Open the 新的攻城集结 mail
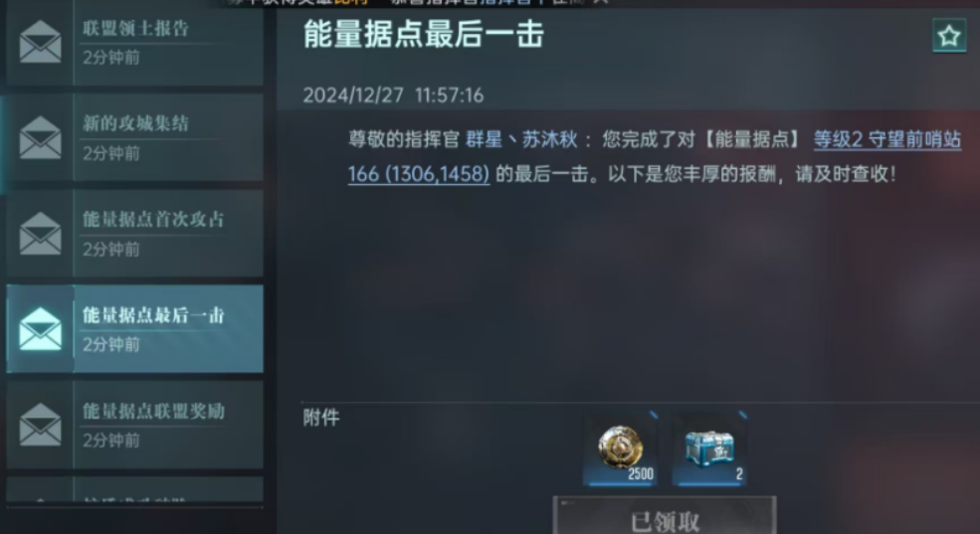The image size is (980, 534). pyautogui.click(x=135, y=137)
